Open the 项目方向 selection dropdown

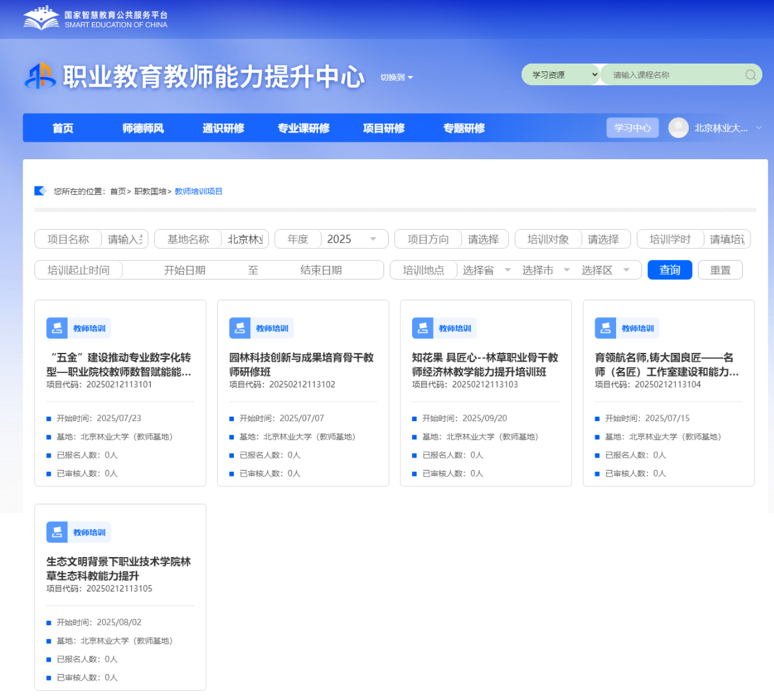[484, 239]
